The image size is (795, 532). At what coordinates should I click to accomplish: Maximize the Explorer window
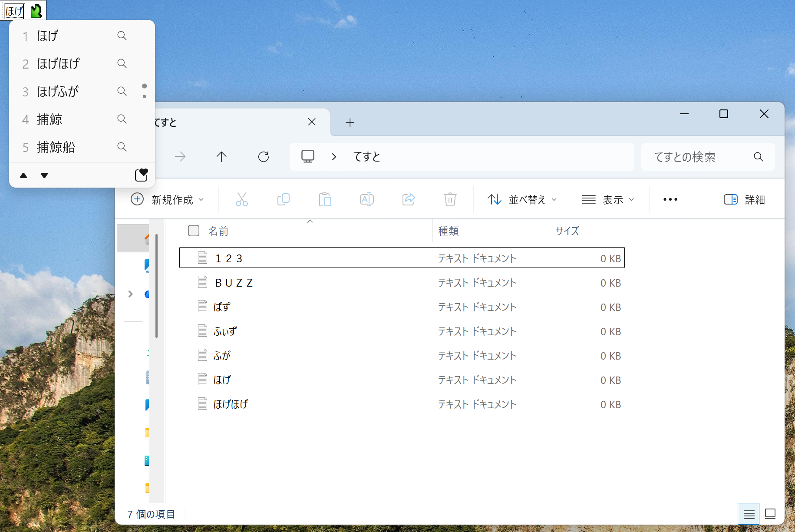(x=724, y=114)
